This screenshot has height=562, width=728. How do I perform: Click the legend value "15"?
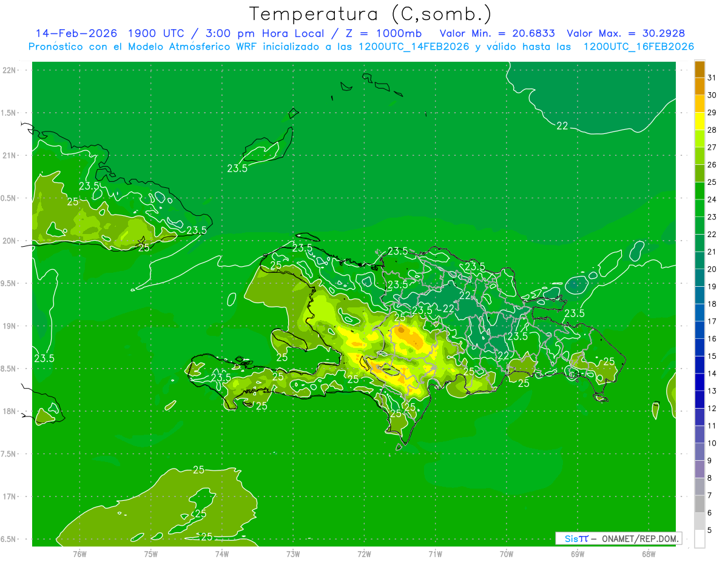(712, 356)
